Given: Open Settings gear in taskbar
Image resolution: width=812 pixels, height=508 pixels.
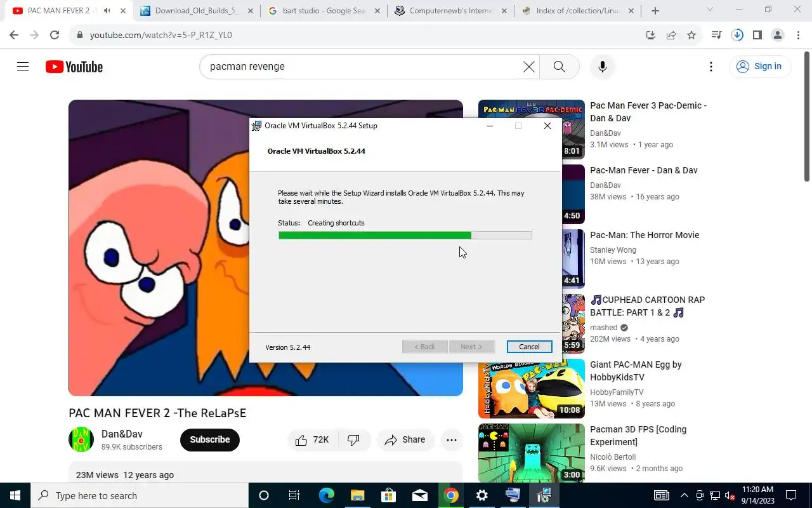Looking at the screenshot, I should [x=482, y=495].
